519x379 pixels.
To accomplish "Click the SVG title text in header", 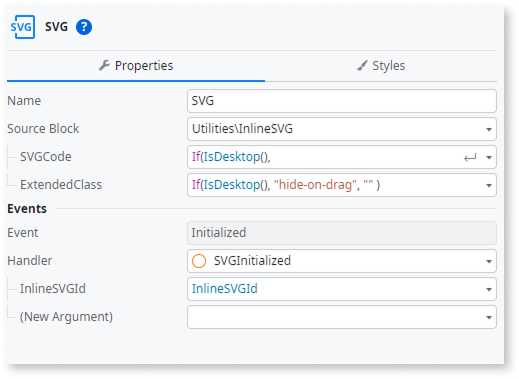I will [56, 27].
